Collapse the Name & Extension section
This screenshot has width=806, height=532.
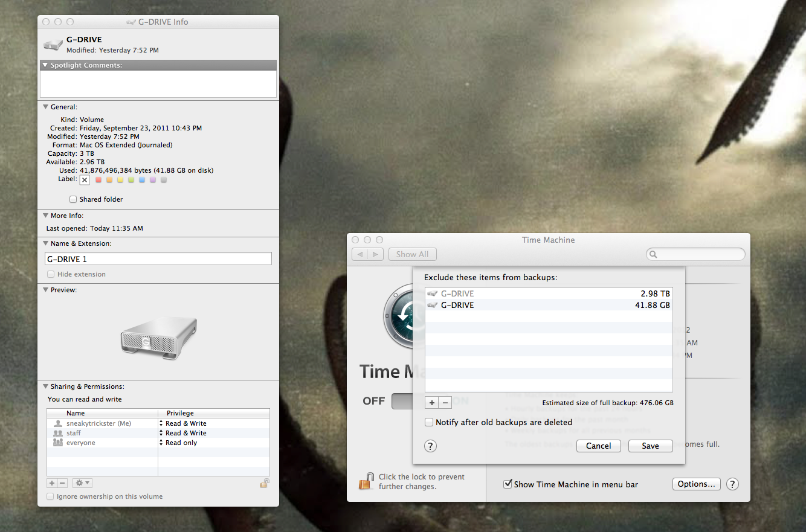pyautogui.click(x=45, y=243)
